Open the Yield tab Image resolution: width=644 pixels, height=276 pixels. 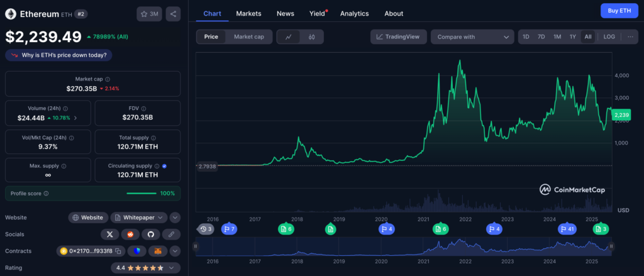(317, 14)
